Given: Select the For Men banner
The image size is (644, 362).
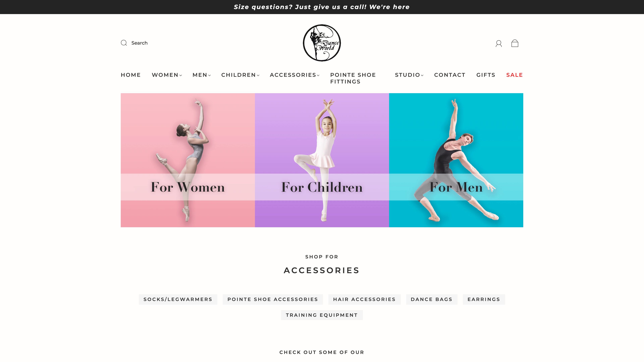Looking at the screenshot, I should pyautogui.click(x=456, y=160).
